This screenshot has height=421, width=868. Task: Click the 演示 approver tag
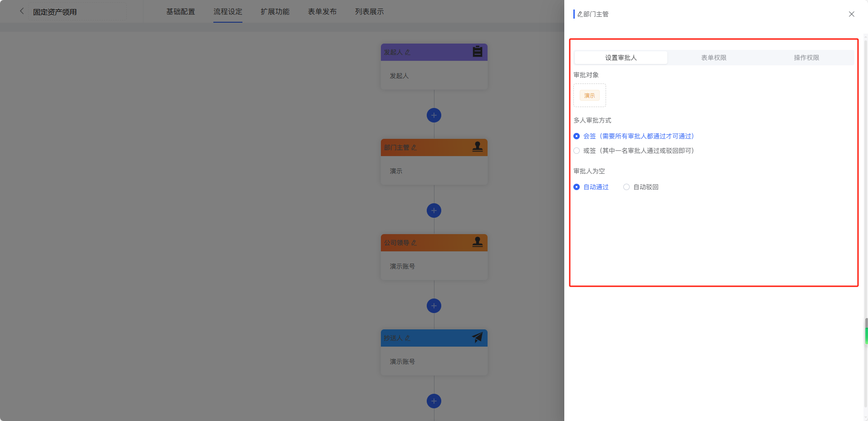coord(589,96)
